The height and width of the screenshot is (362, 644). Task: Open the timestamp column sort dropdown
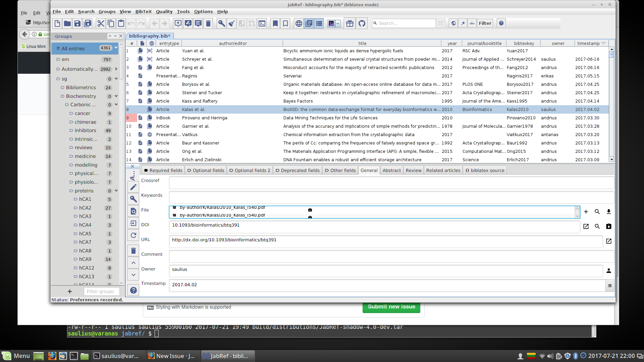point(604,43)
